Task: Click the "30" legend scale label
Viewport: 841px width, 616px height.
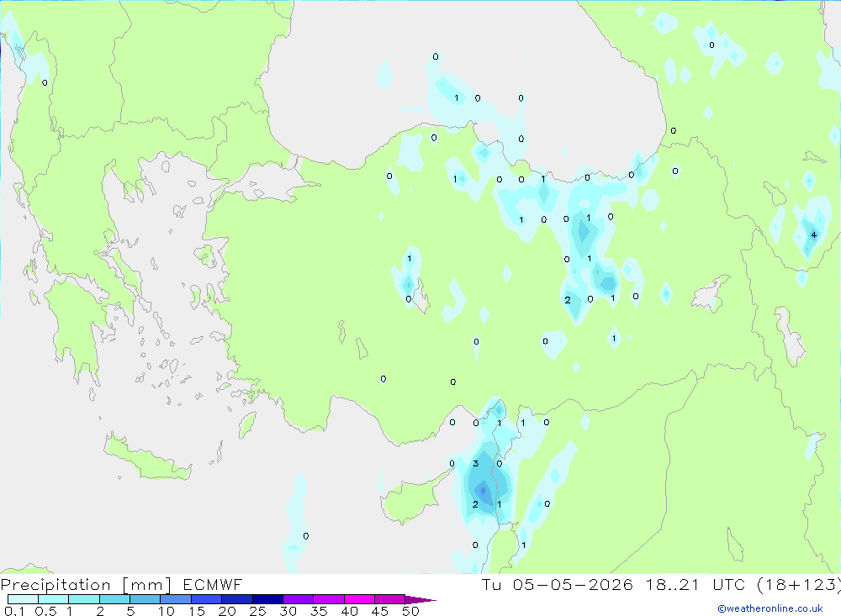Action: (x=288, y=611)
